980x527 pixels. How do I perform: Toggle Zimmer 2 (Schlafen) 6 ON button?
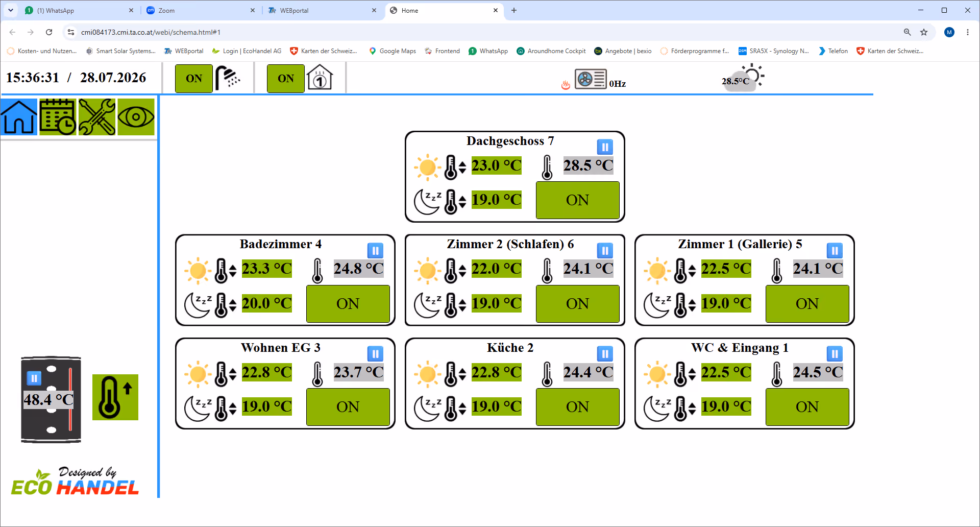tap(578, 304)
